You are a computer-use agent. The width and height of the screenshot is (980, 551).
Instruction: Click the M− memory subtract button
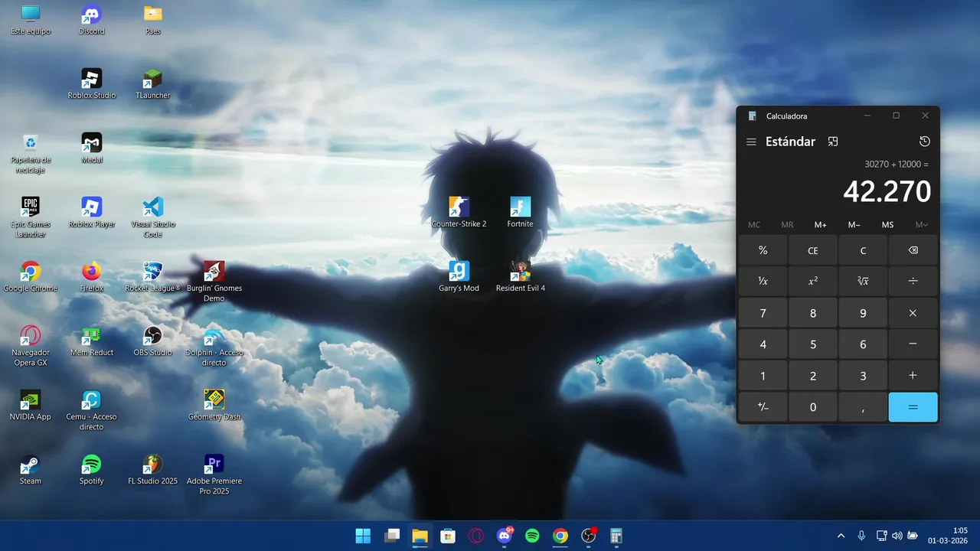tap(854, 225)
